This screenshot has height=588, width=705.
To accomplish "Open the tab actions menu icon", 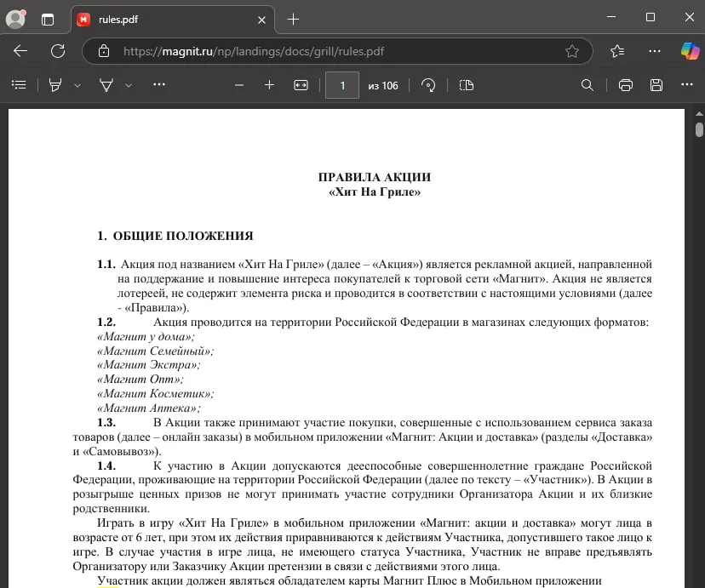I will click(48, 20).
